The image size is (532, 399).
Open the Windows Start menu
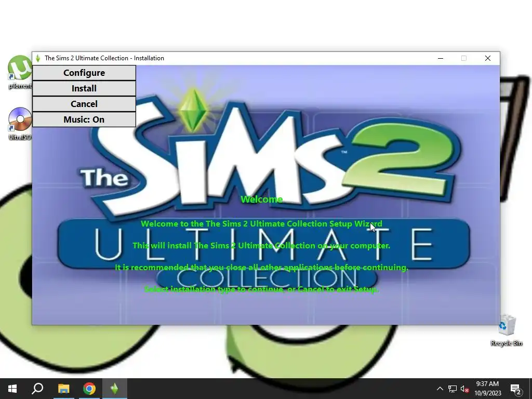12,389
